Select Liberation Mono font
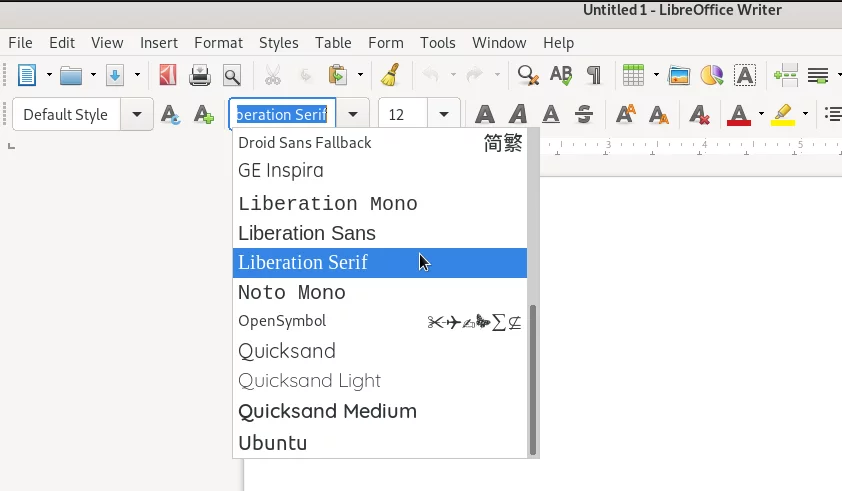Viewport: 842px width, 491px height. point(380,204)
